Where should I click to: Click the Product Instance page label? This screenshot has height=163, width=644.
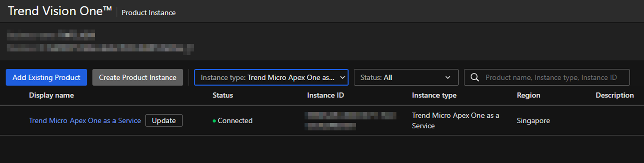tap(148, 13)
